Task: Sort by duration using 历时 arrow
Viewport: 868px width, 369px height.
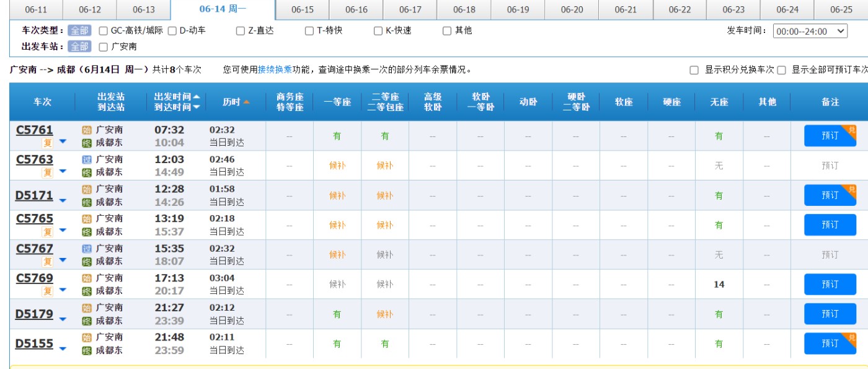Action: [246, 102]
